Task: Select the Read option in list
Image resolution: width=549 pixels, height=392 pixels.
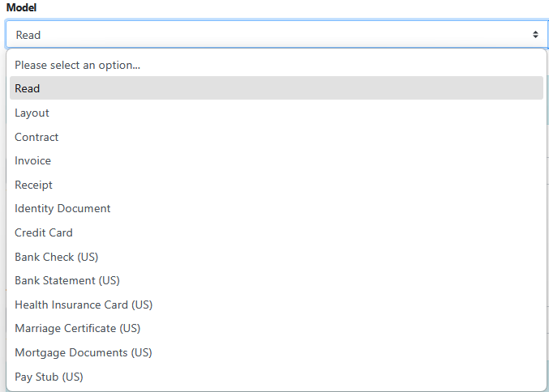Action: pos(28,88)
